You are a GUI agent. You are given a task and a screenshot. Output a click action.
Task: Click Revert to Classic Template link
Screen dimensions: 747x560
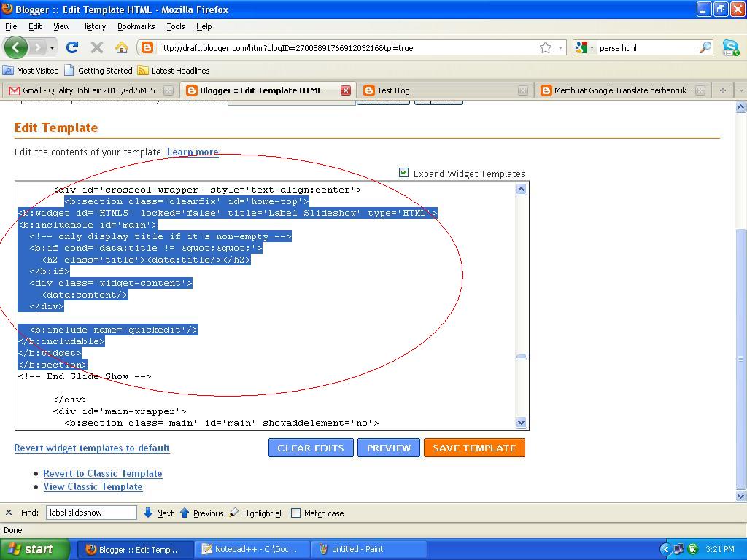[103, 473]
